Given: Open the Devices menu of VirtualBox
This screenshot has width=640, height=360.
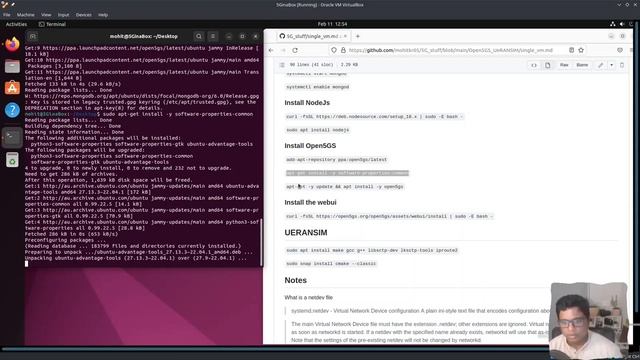Looking at the screenshot, I should [x=84, y=15].
